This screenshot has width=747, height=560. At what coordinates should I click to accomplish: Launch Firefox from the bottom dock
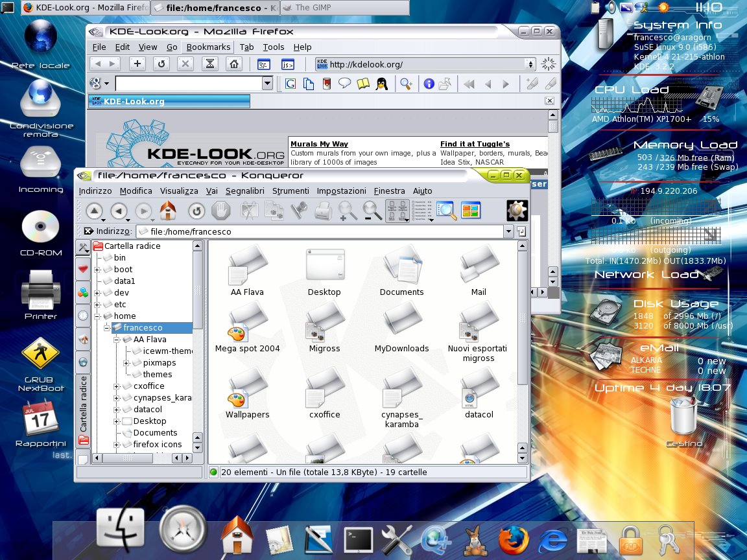point(514,541)
